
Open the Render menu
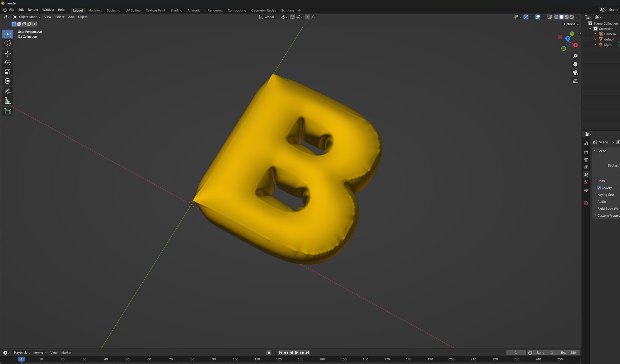[33, 10]
